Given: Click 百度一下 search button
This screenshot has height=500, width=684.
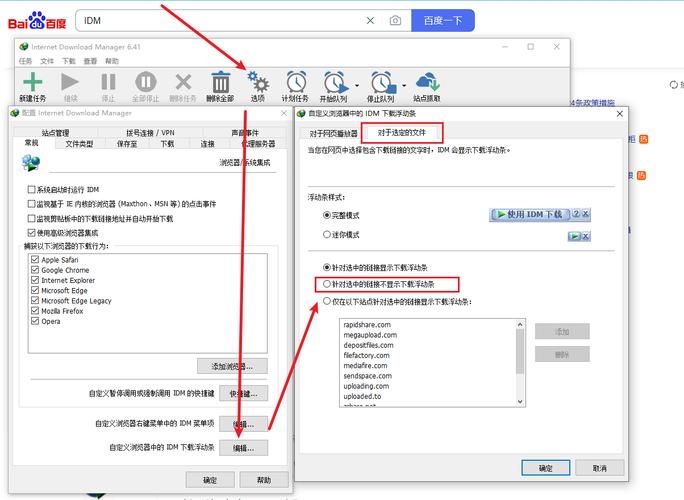Looking at the screenshot, I should point(443,21).
